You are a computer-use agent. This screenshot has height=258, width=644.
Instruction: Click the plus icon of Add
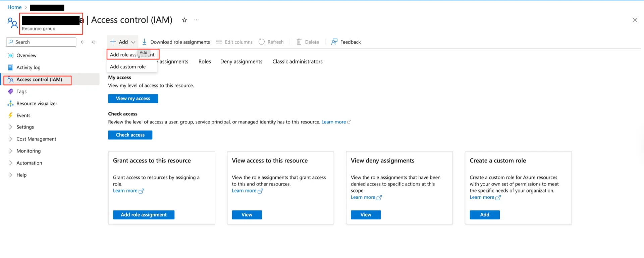click(x=113, y=42)
